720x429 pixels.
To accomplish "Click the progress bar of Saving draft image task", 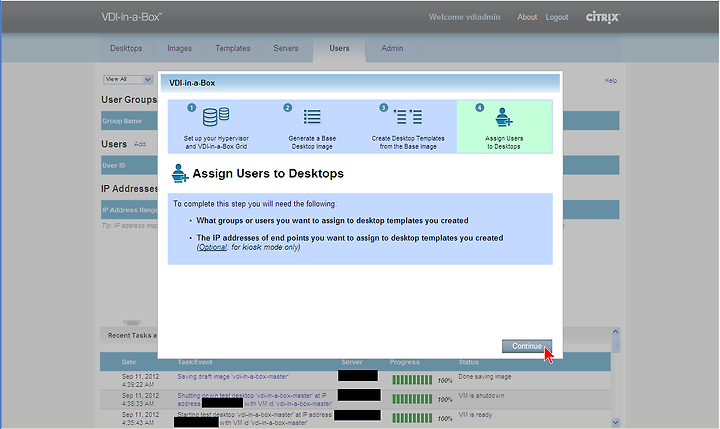I will pyautogui.click(x=412, y=380).
